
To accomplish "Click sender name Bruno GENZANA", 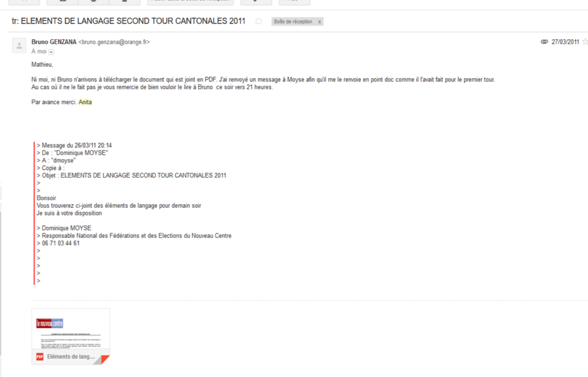I will pyautogui.click(x=54, y=42).
